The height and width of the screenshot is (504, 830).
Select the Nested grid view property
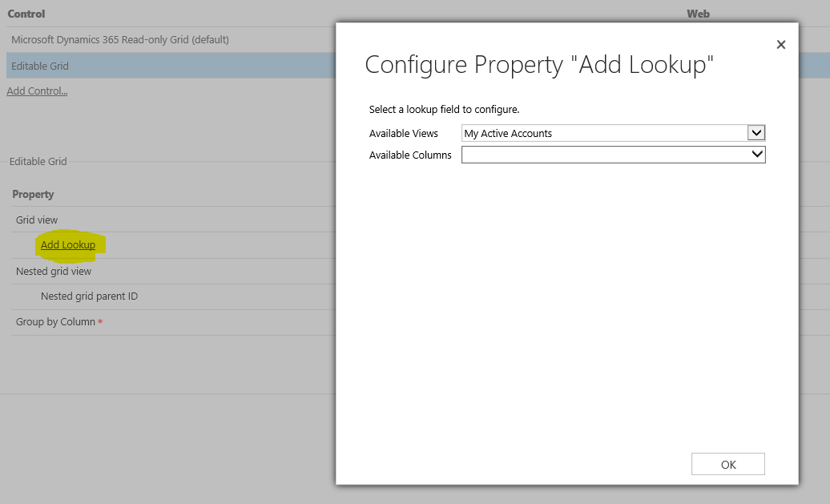(53, 271)
